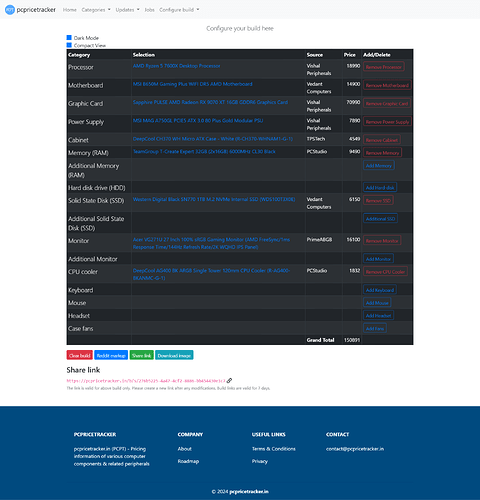The width and height of the screenshot is (480, 500).
Task: Expand the Categories dropdown in the navbar
Action: [96, 10]
